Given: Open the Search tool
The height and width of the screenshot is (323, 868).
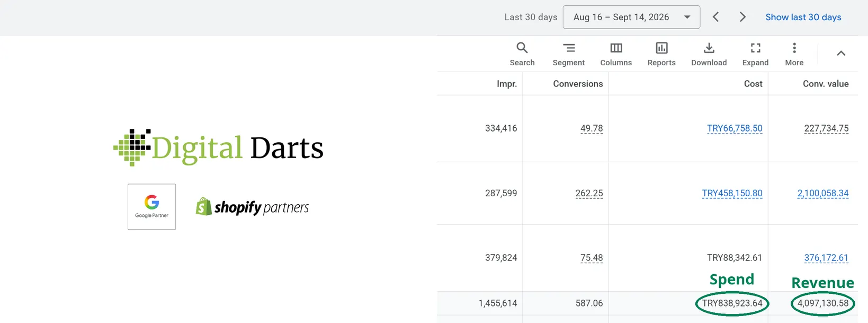Looking at the screenshot, I should pos(522,54).
